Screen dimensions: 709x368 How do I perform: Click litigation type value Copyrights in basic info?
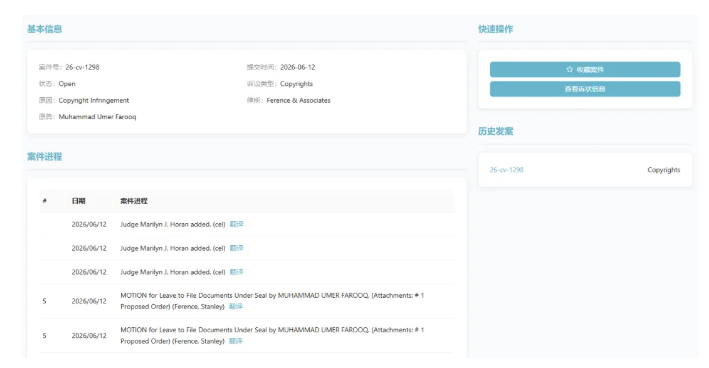coord(296,84)
